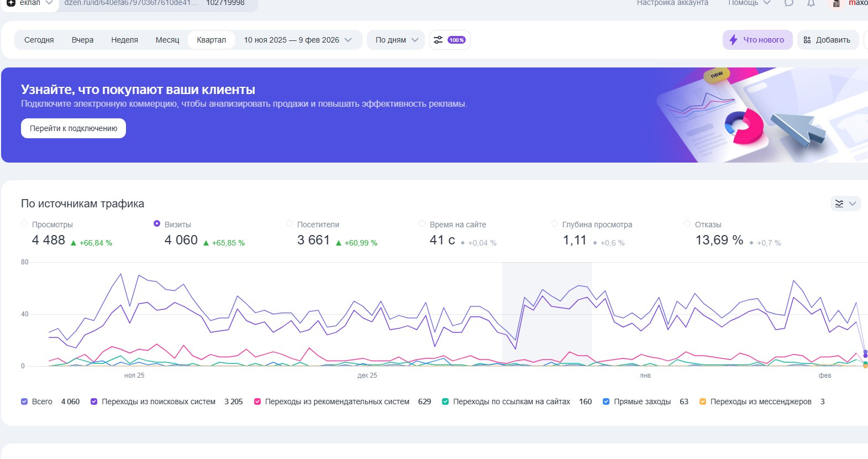This screenshot has width=868, height=459.
Task: Click the direct visits count 63
Action: [x=684, y=401]
